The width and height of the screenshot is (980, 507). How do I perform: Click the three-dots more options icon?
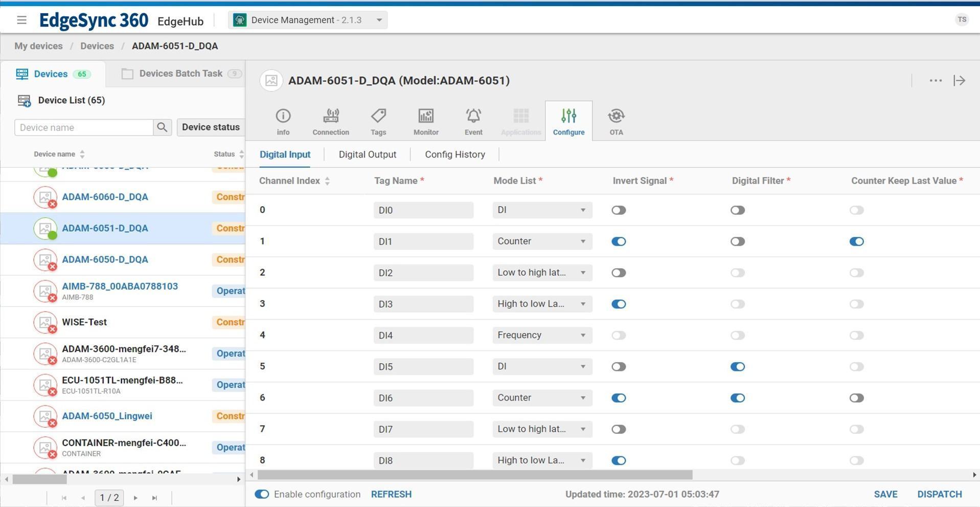pos(935,80)
